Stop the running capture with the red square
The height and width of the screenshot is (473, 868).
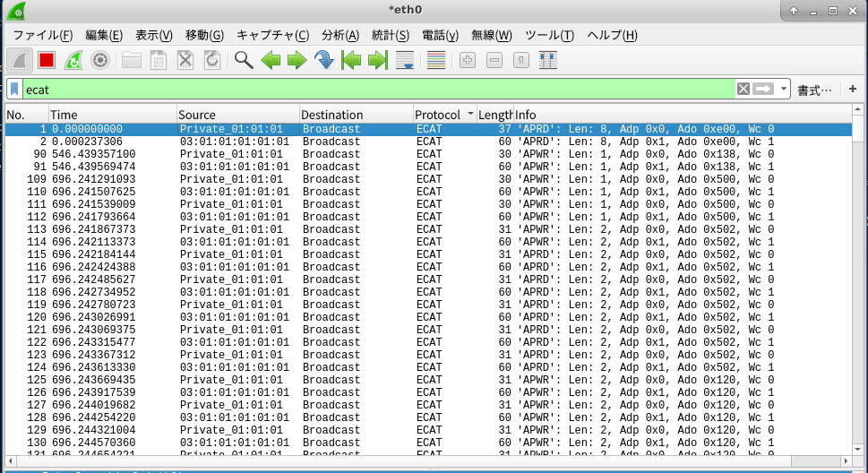pos(47,60)
